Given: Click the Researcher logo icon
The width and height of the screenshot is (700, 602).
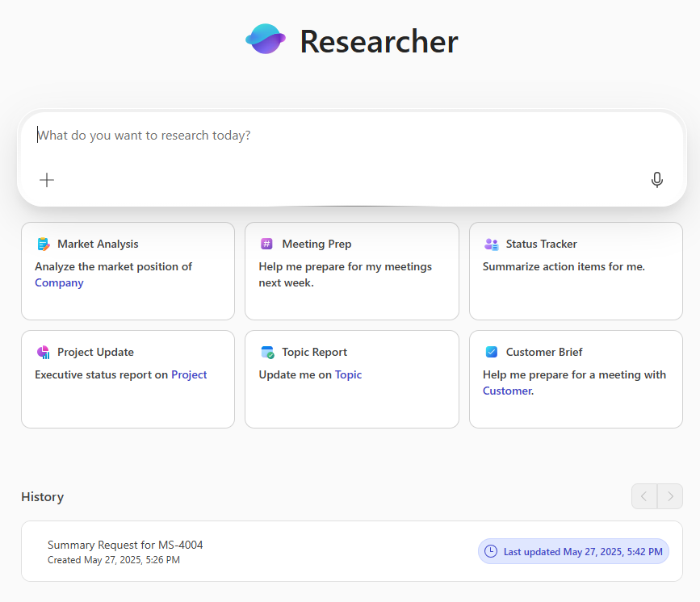Looking at the screenshot, I should tap(266, 40).
